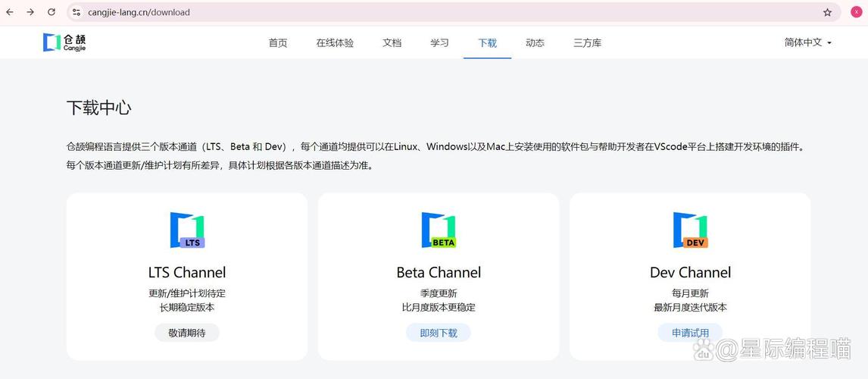Click the 申请试用 button under Dev Channel
The image size is (868, 379).
click(690, 333)
